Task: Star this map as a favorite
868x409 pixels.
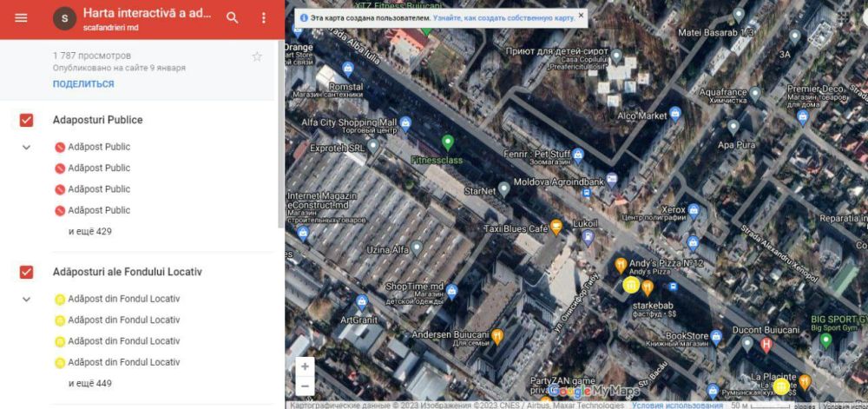Action: tap(257, 56)
